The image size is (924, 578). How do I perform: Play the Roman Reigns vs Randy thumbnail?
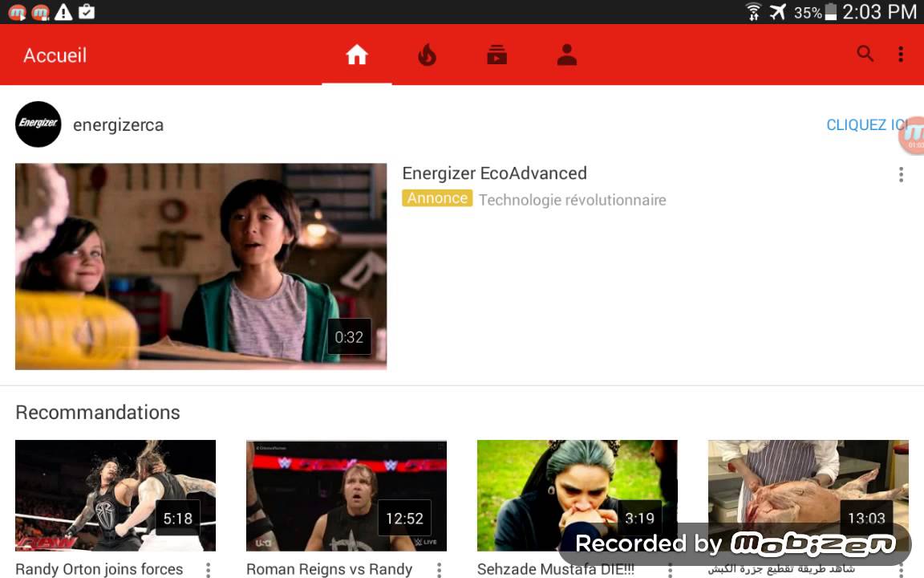point(346,495)
